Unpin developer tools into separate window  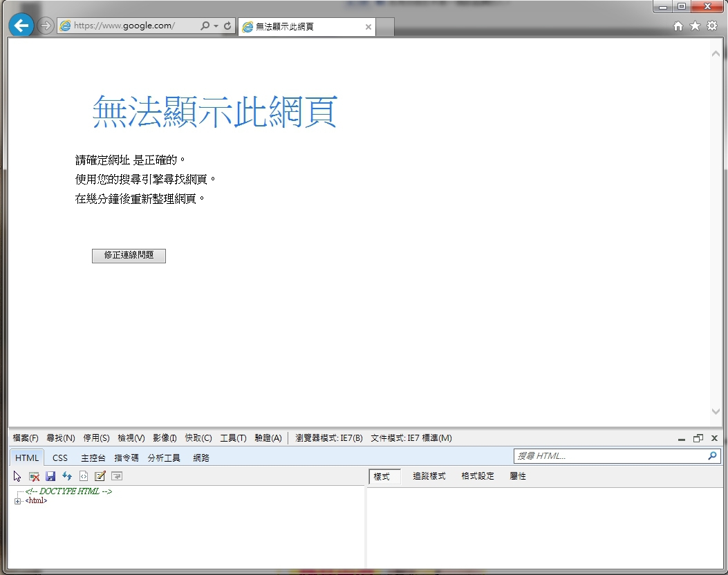pos(698,438)
